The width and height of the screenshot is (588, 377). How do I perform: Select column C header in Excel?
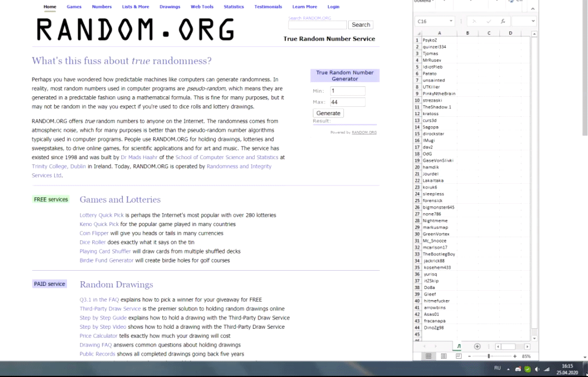[489, 33]
